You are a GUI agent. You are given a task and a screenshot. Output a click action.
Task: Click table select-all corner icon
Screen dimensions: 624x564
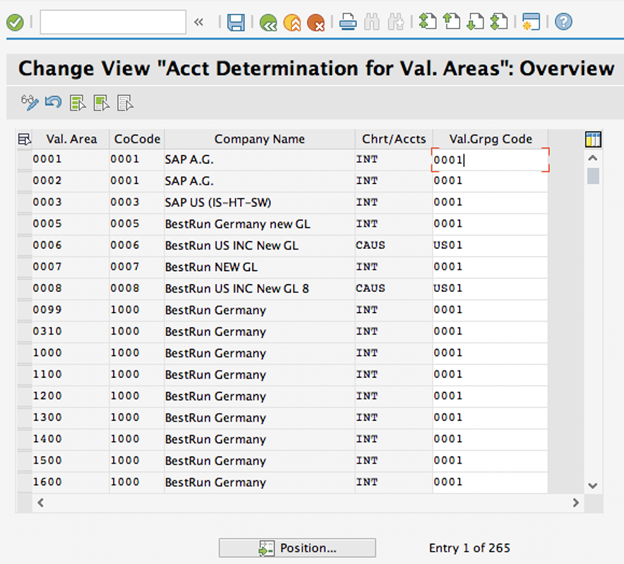[24, 139]
